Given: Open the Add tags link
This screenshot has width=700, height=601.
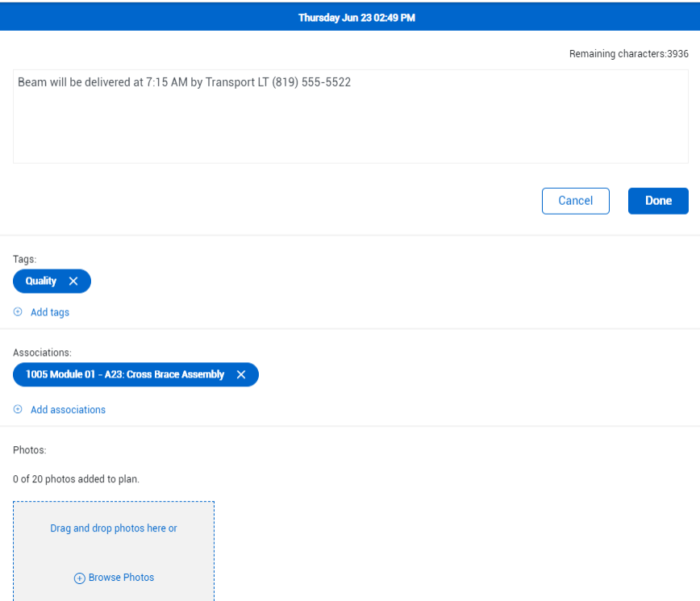Looking at the screenshot, I should click(x=50, y=312).
